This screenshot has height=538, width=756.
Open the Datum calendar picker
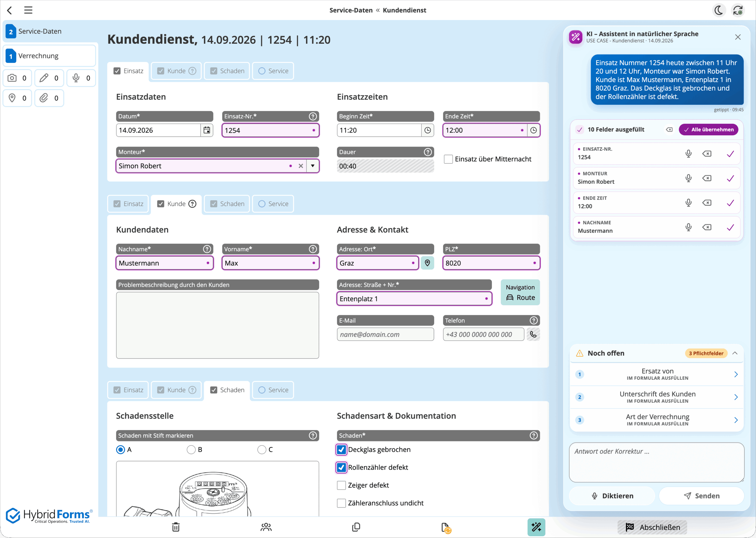tap(207, 130)
